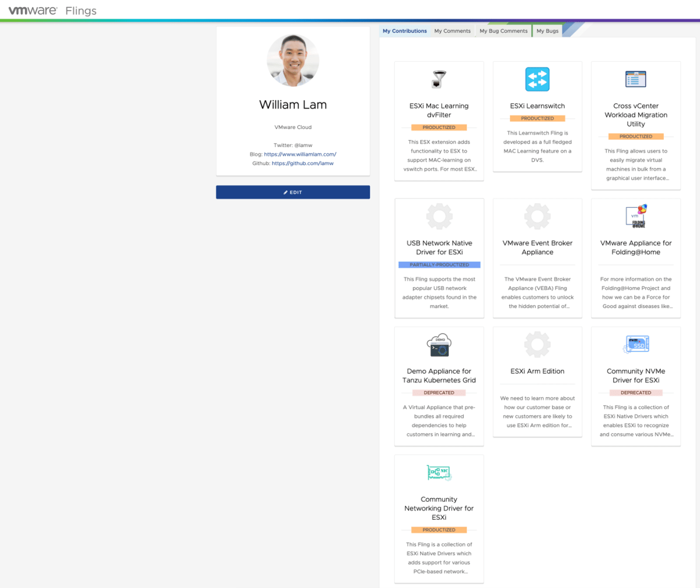Click description 'We need to learn more about'
The width and height of the screenshot is (700, 588).
[537, 412]
